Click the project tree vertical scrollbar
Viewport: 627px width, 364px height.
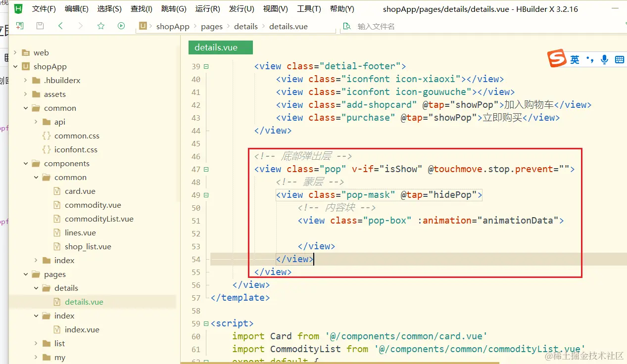coord(178,124)
